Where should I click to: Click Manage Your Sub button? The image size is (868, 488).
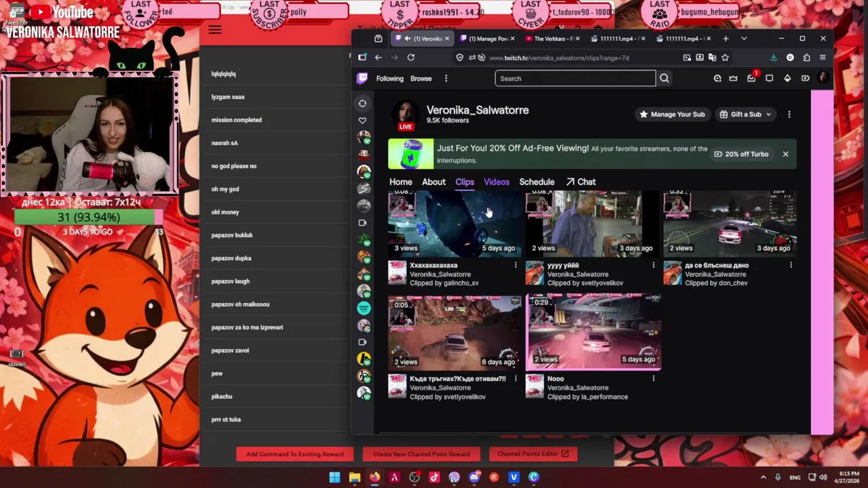(672, 115)
